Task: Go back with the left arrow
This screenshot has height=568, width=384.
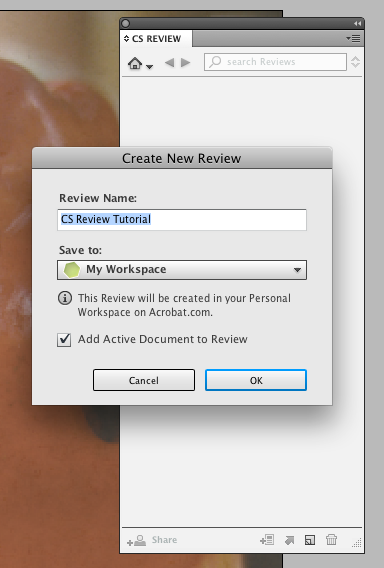Action: [170, 63]
